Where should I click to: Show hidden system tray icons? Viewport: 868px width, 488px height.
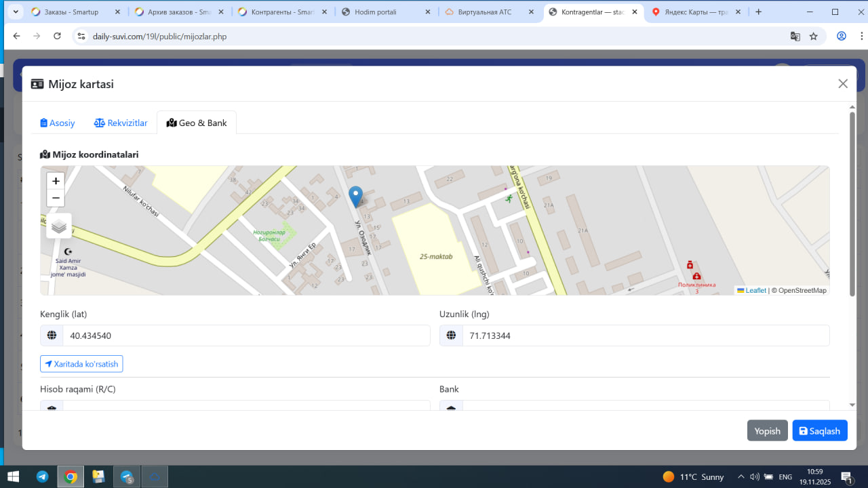(741, 476)
